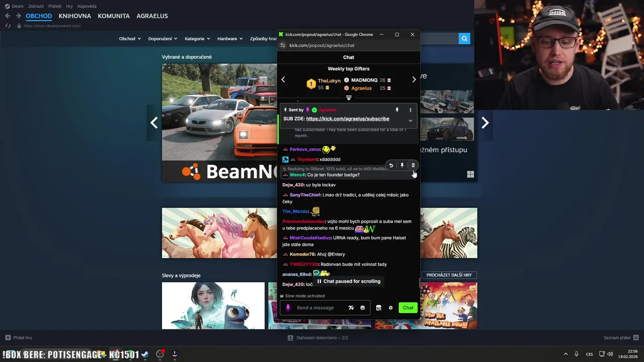Viewport: 644px width, 362px height.
Task: Resume chat via Chat paused for scrolling
Action: (348, 281)
